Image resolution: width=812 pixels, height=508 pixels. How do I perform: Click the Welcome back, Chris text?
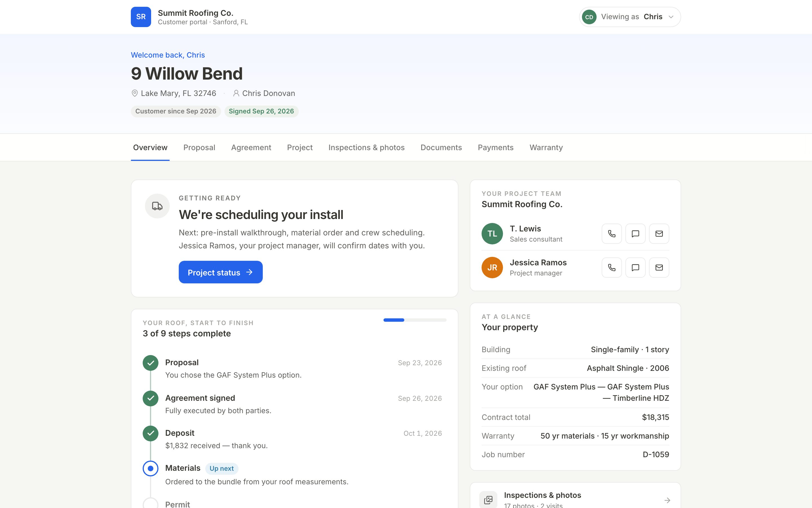pos(168,55)
